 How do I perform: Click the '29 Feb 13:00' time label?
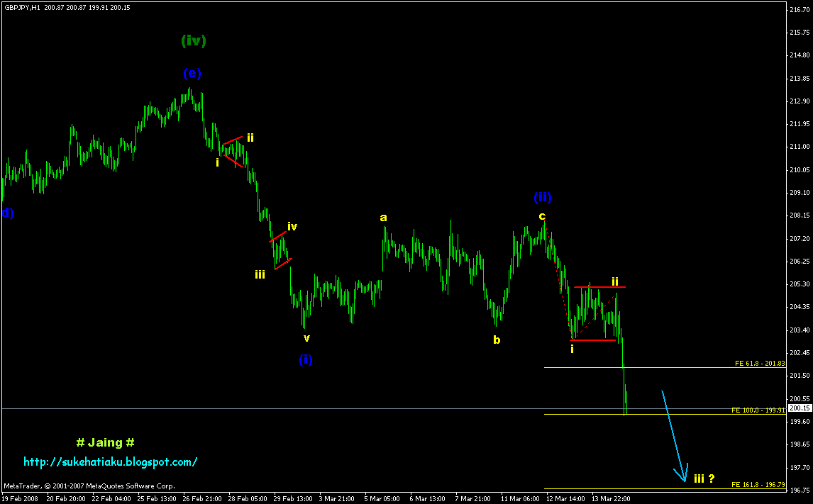[292, 499]
